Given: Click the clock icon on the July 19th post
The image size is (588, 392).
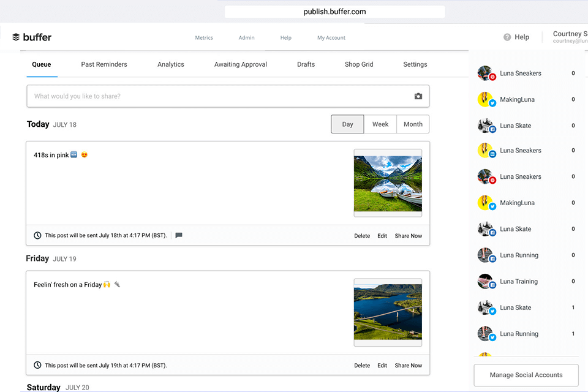Looking at the screenshot, I should [x=37, y=365].
